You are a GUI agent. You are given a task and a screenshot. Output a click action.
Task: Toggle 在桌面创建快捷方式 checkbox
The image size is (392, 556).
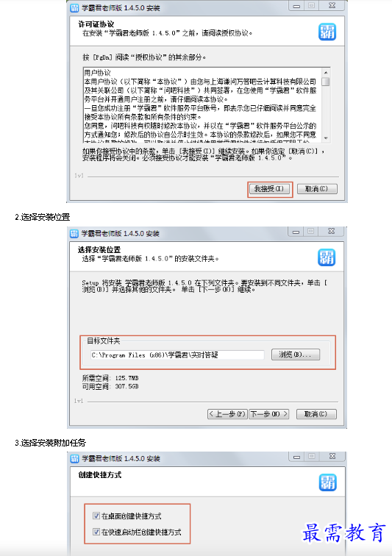click(96, 516)
